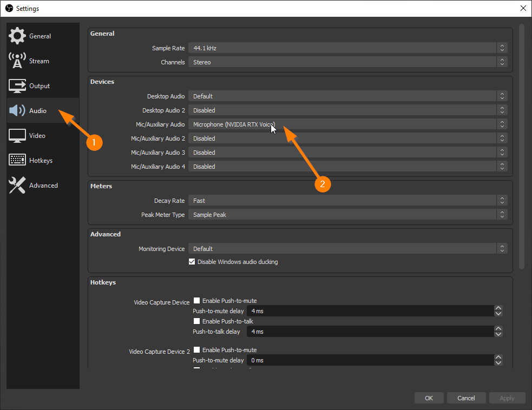Open the Video settings tab label
The height and width of the screenshot is (410, 532).
(37, 136)
